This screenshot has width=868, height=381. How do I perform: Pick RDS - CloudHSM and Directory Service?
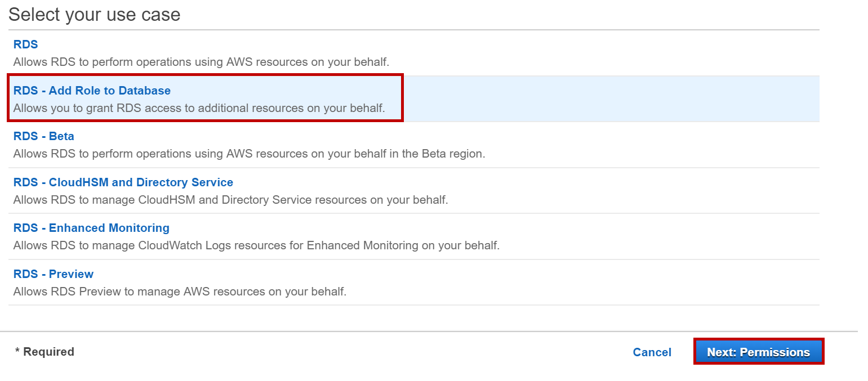123,182
